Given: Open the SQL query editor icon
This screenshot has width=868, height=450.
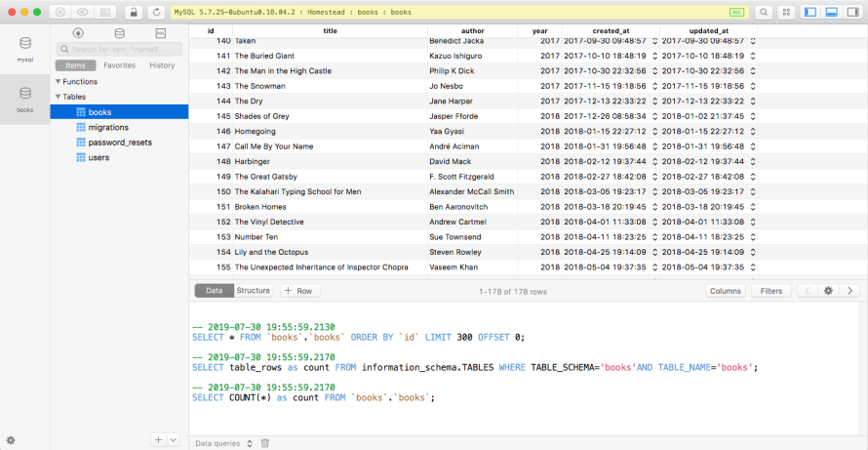Looking at the screenshot, I should [161, 33].
